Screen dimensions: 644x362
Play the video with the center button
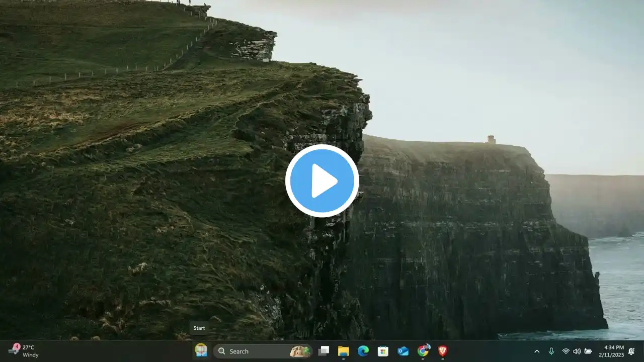click(322, 181)
